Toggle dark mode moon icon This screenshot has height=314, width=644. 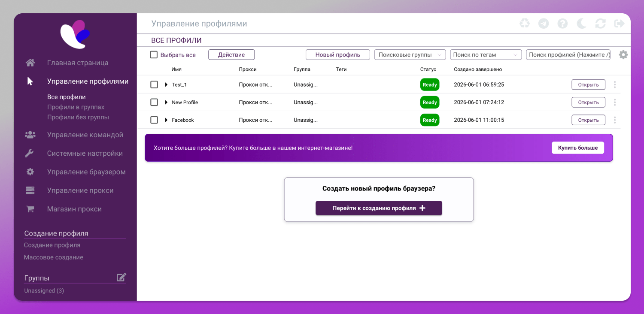tap(581, 24)
